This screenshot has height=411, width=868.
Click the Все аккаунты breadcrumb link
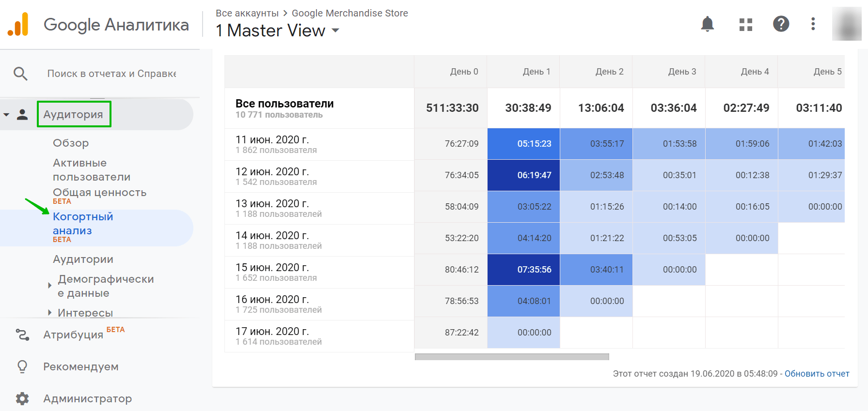[x=247, y=13]
